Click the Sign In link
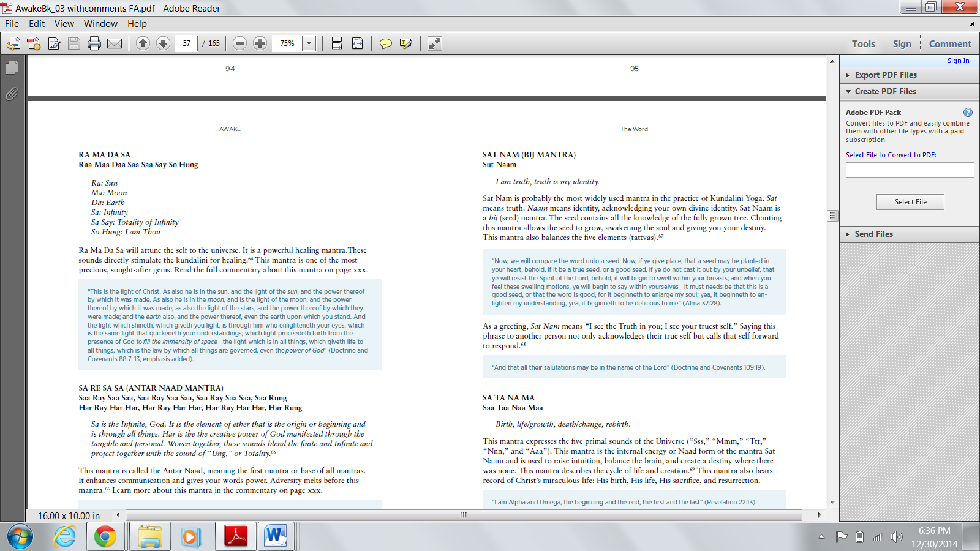 click(x=959, y=61)
